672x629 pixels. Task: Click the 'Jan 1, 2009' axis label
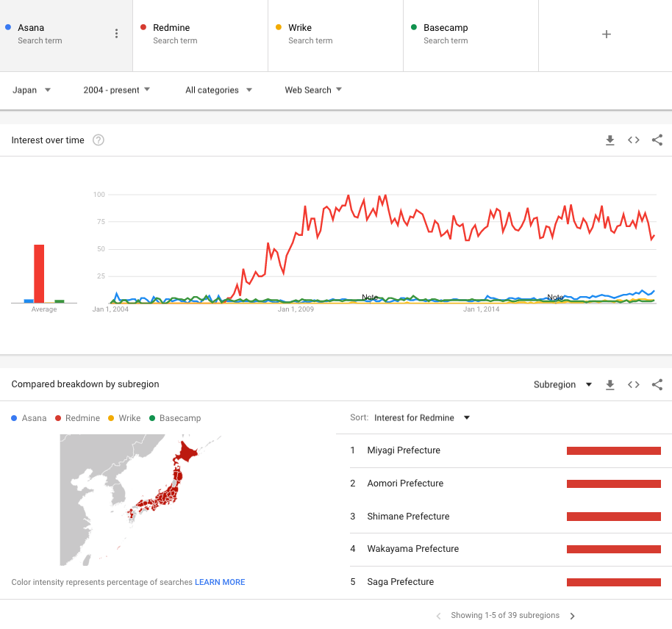tap(296, 309)
